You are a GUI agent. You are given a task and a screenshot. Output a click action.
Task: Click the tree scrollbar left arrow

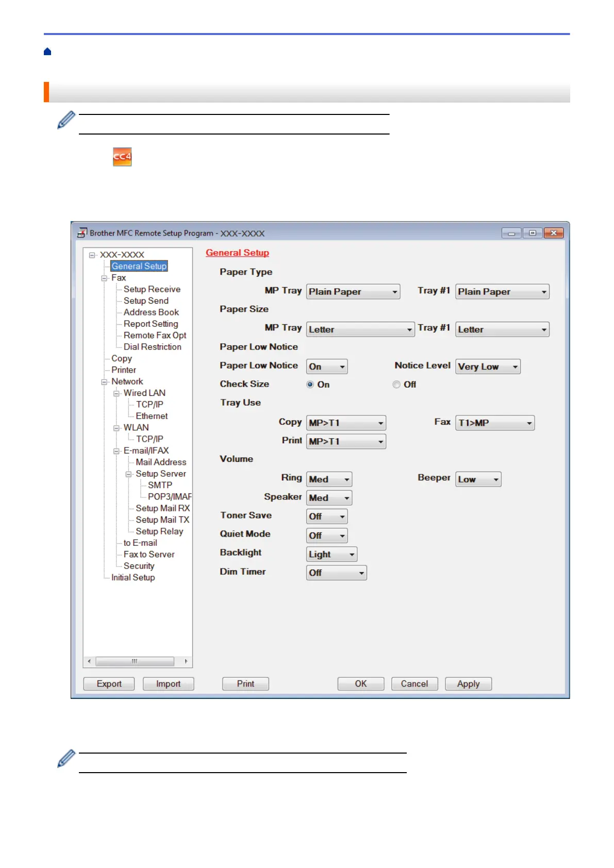coord(89,661)
